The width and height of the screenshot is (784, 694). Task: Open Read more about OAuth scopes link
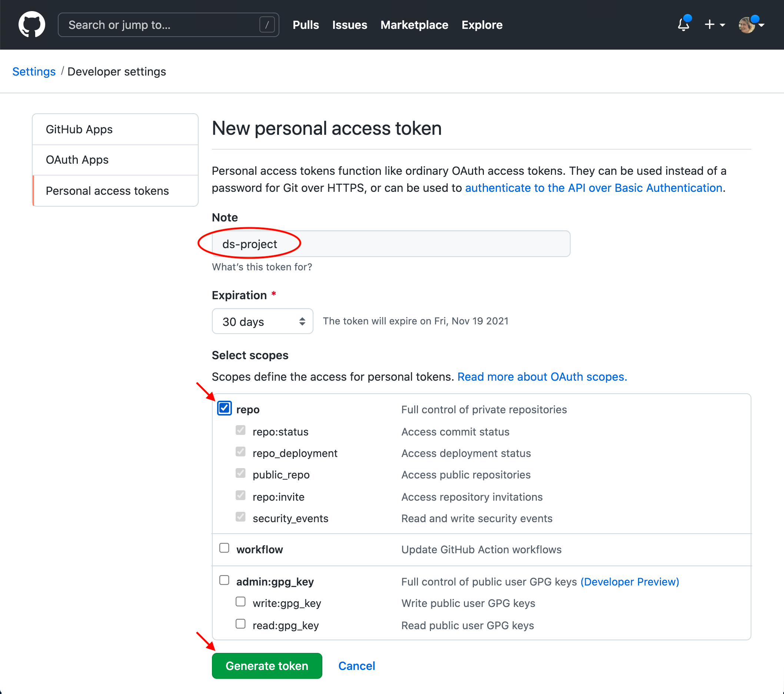pos(542,377)
